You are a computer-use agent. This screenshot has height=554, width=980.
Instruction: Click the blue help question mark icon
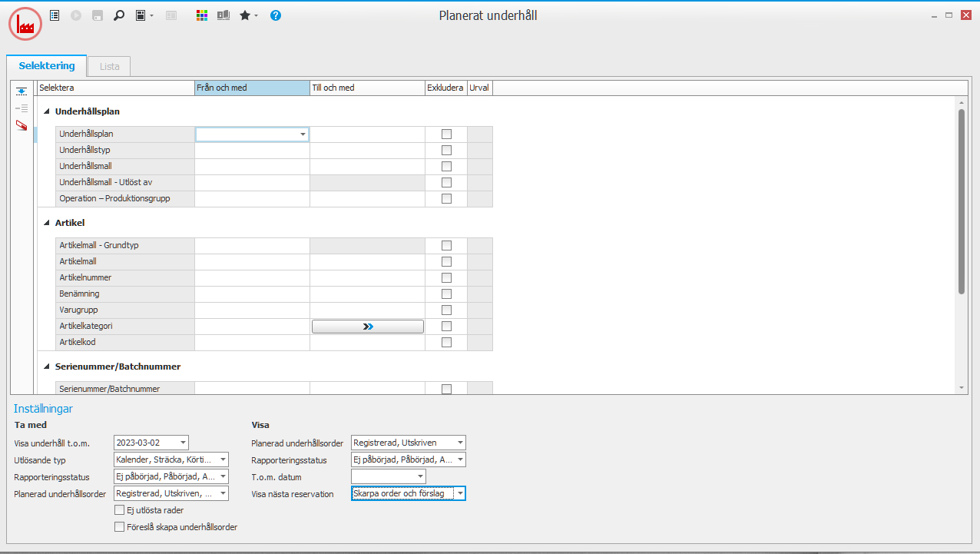[x=276, y=15]
